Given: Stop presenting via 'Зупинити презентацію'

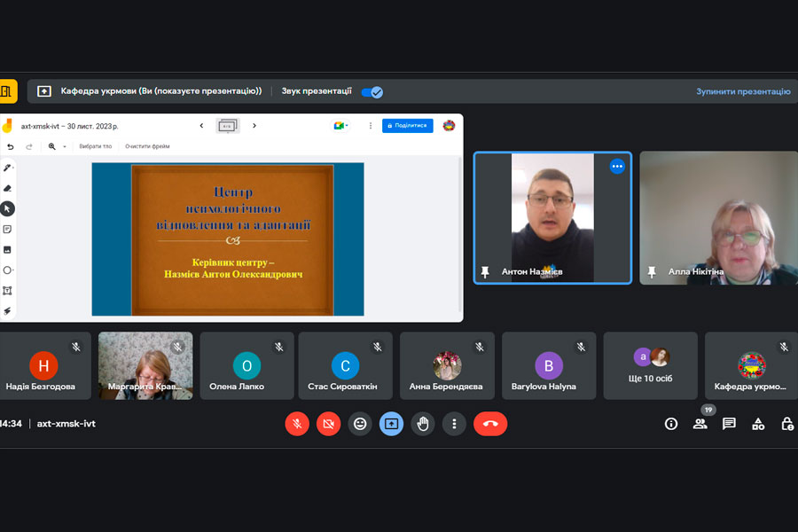Looking at the screenshot, I should pos(742,91).
